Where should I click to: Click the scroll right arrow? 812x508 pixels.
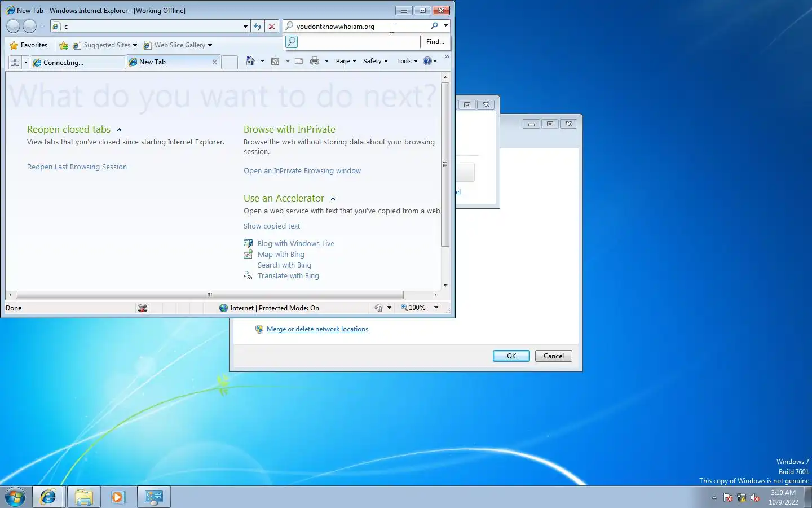(435, 295)
